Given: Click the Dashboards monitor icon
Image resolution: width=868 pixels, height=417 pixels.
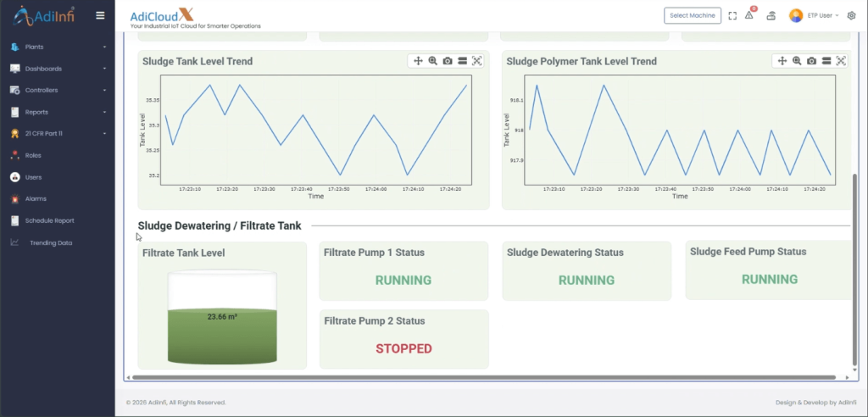Looking at the screenshot, I should (x=15, y=69).
